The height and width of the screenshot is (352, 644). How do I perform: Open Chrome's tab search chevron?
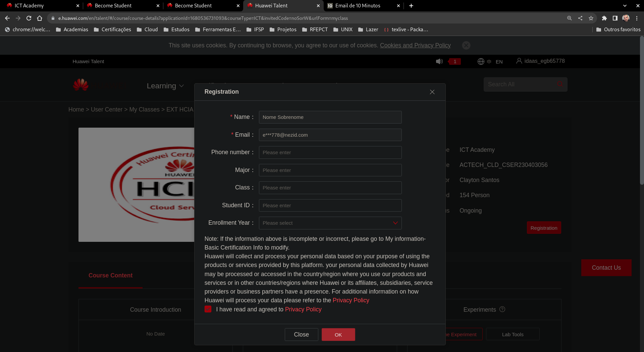click(x=625, y=6)
